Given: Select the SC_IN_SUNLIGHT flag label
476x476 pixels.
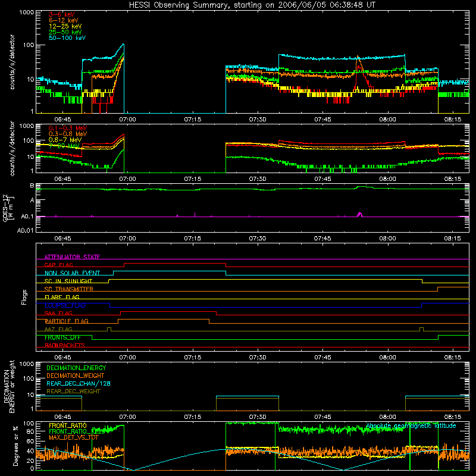Looking at the screenshot, I should pos(68,281).
